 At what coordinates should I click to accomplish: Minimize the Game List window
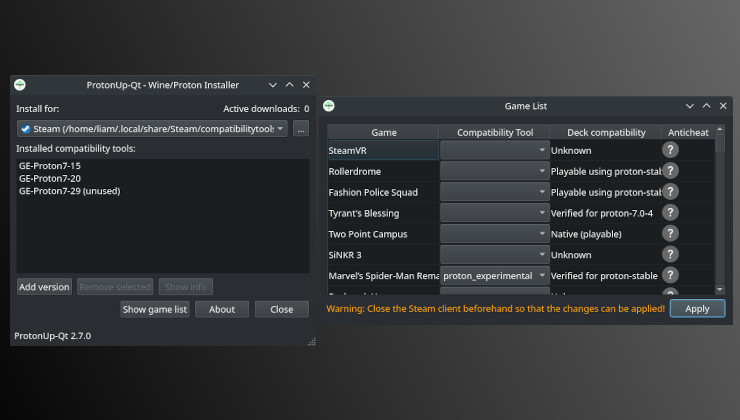690,106
